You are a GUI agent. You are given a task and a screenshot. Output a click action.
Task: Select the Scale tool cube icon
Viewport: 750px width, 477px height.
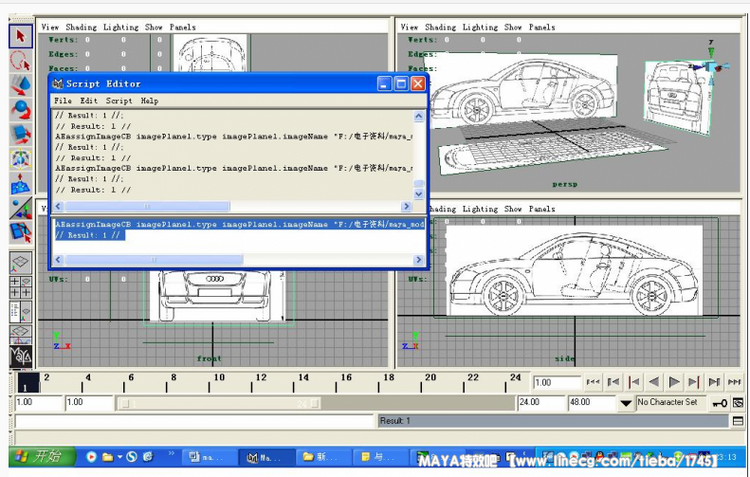tap(21, 134)
